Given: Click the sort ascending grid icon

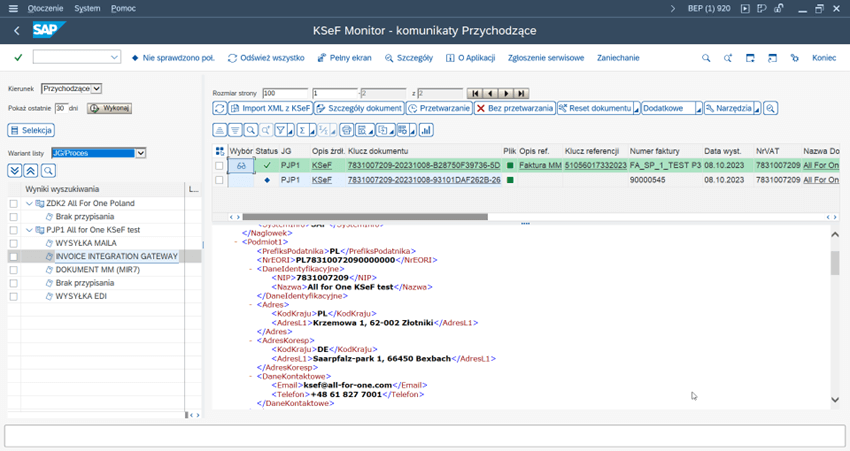Looking at the screenshot, I should pos(220,130).
